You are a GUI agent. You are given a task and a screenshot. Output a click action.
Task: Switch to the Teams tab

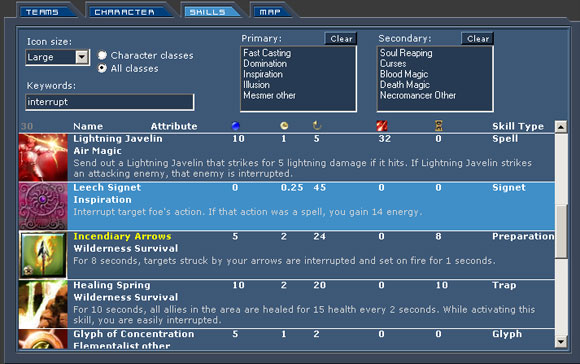(x=46, y=11)
